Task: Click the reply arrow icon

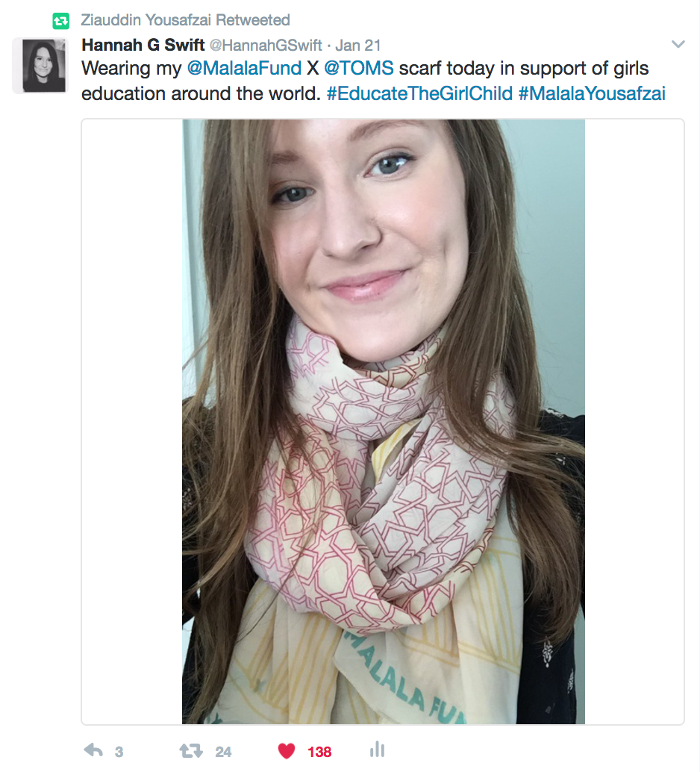Action: 93,750
